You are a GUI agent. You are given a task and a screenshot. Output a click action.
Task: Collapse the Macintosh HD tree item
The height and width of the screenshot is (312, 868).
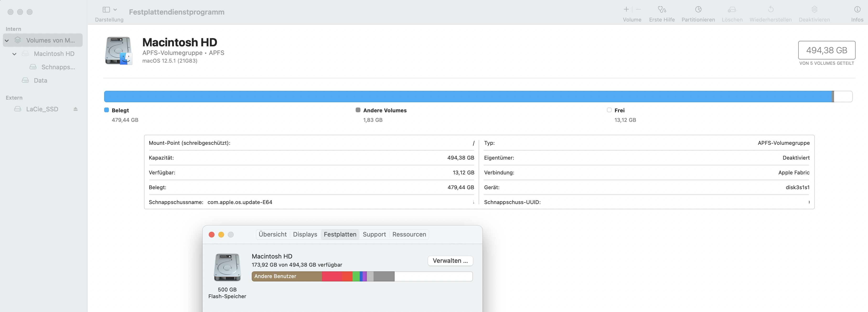15,54
